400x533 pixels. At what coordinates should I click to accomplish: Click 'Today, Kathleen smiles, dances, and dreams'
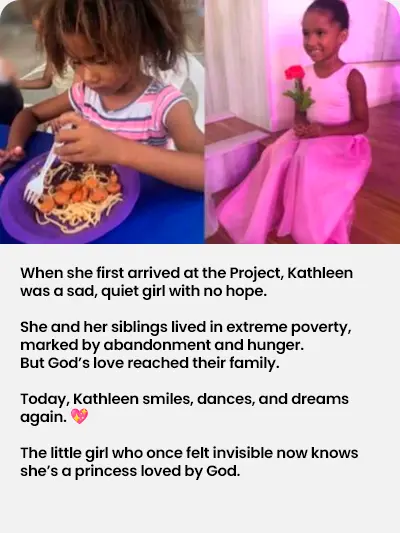coord(184,399)
